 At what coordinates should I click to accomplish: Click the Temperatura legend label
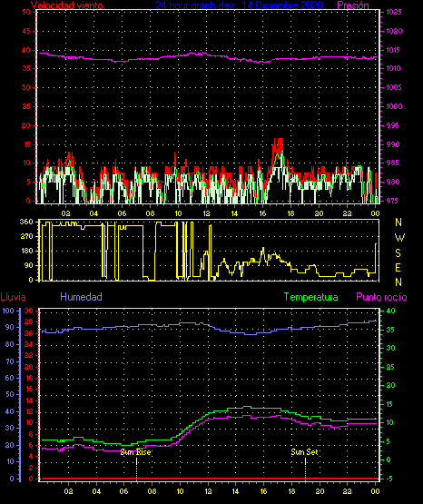(x=310, y=297)
